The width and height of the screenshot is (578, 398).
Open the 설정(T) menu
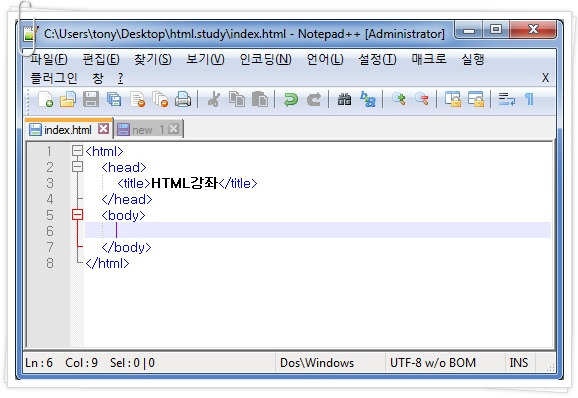377,59
